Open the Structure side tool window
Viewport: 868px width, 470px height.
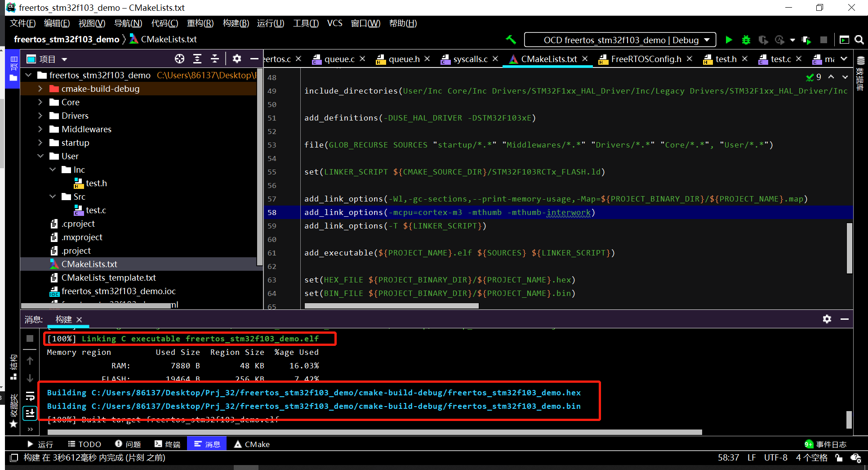coord(13,367)
